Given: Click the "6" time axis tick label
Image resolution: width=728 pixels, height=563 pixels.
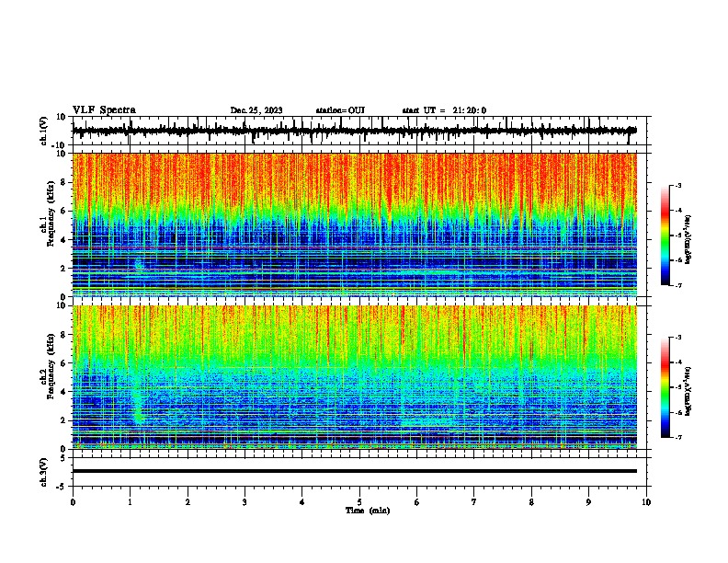Looking at the screenshot, I should pyautogui.click(x=417, y=502).
